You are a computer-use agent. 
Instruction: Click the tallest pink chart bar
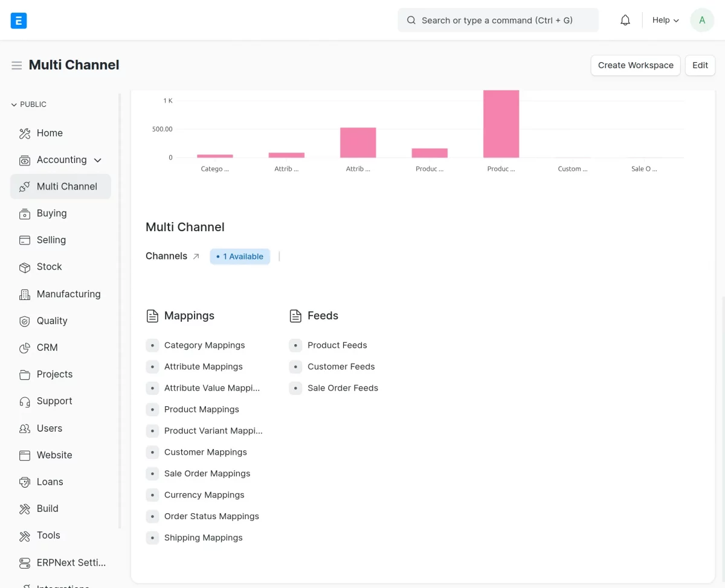pyautogui.click(x=501, y=124)
